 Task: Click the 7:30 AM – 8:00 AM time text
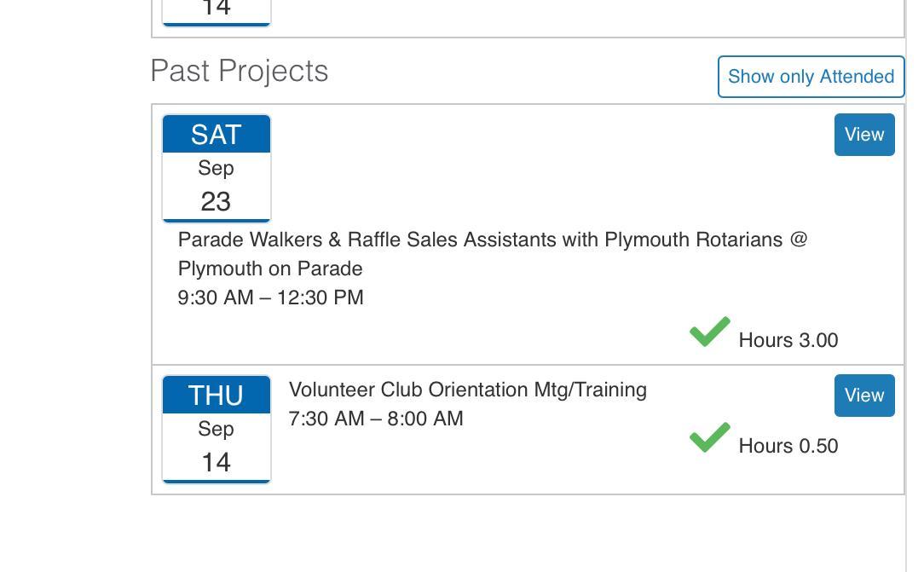[376, 419]
